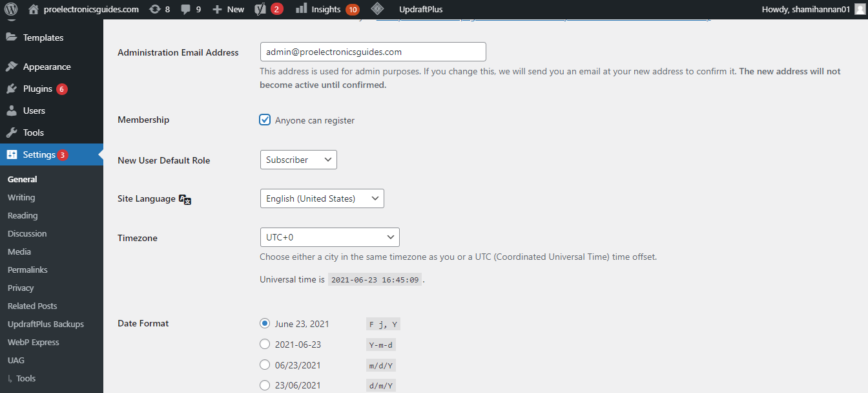Click the diamond icon next to UpdraftPlus
Screen dimensions: 868x393
pos(378,9)
